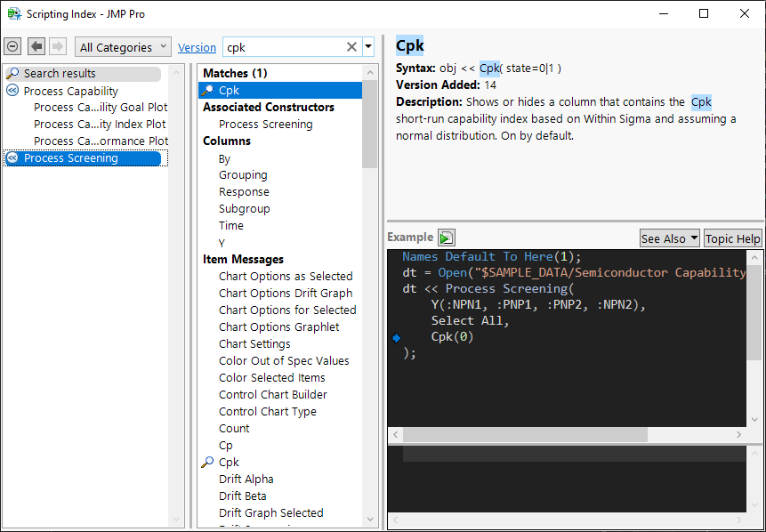Click the Topic Help button
This screenshot has width=766, height=532.
point(732,238)
